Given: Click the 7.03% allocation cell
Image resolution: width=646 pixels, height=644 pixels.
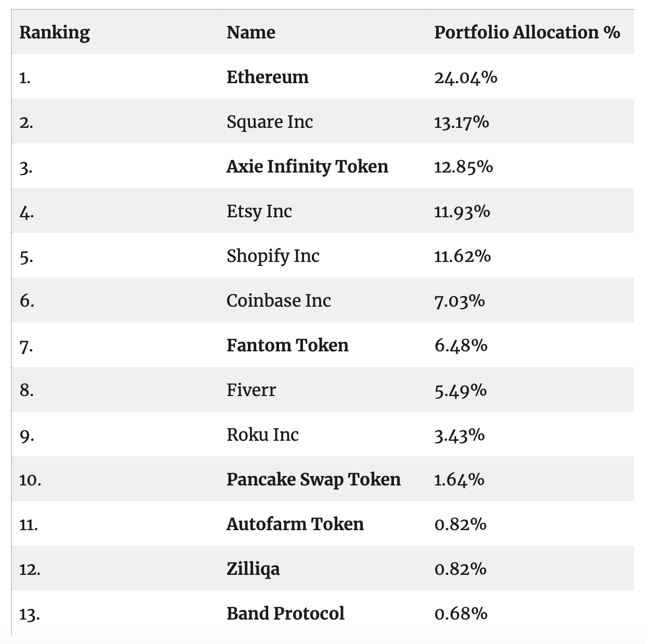Looking at the screenshot, I should tap(459, 301).
